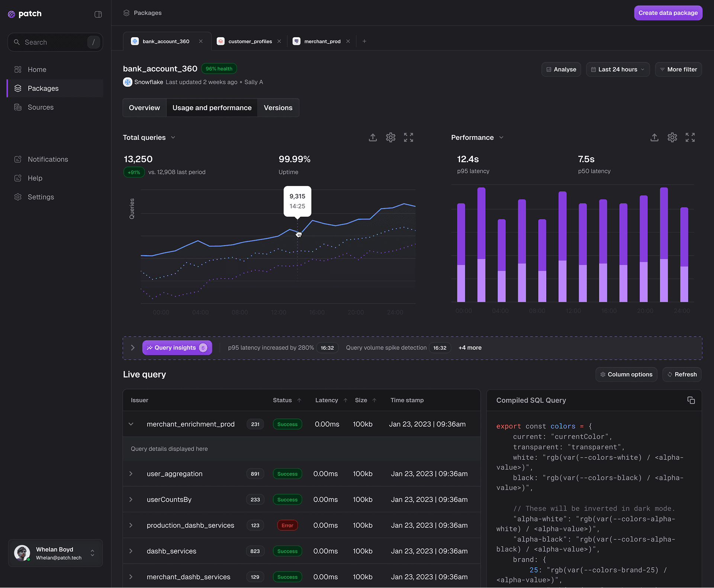Sort by Status column arrow

(x=299, y=401)
